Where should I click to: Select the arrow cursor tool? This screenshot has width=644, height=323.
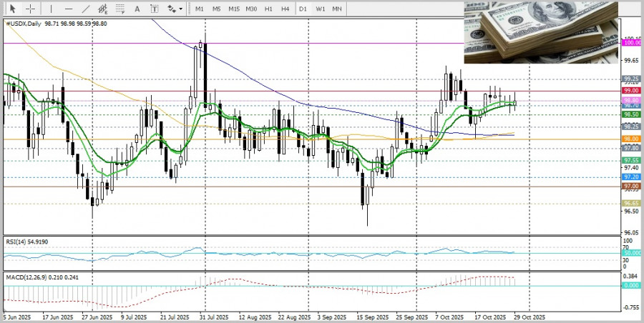click(13, 9)
